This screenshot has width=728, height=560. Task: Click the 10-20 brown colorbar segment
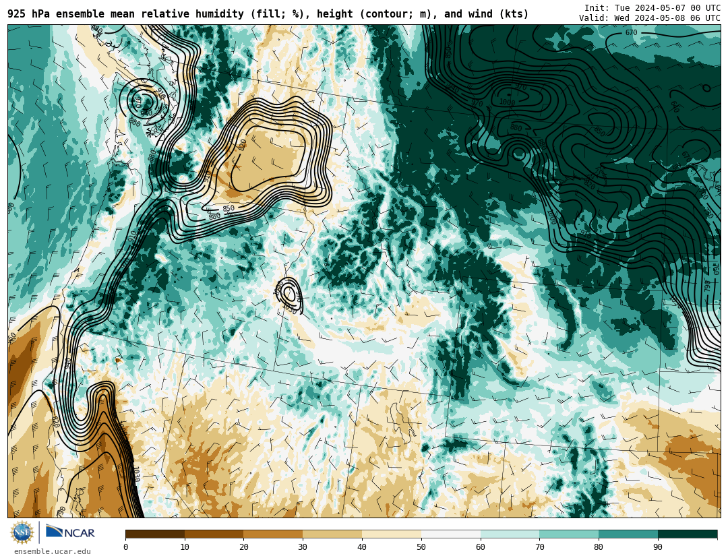click(x=214, y=534)
